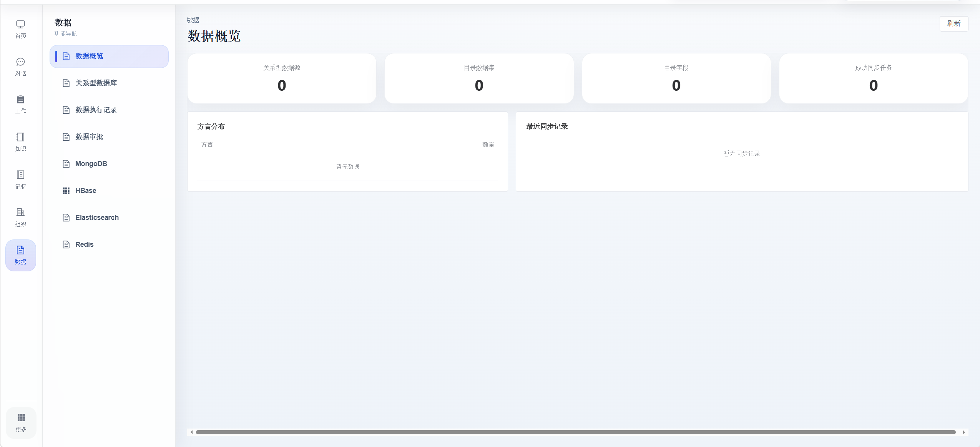Click the 成功同步任务 stat card
Viewport: 980px width, 447px height.
[x=874, y=78]
